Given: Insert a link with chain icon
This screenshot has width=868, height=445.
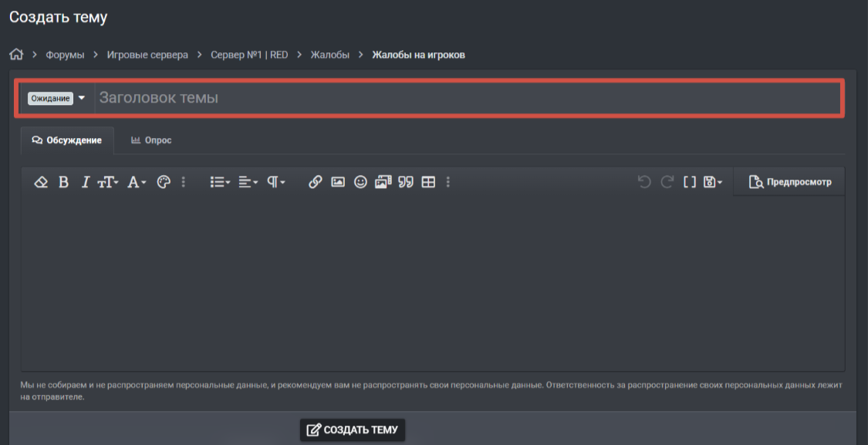Looking at the screenshot, I should (x=315, y=182).
